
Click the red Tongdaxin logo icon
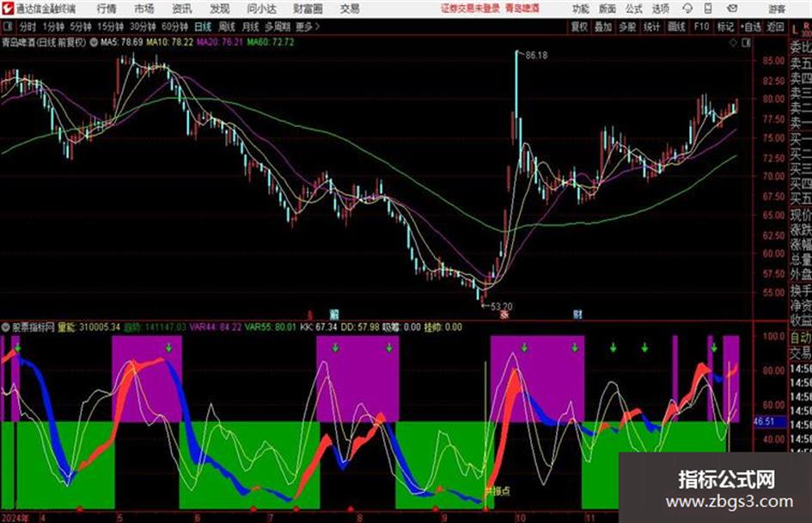coord(7,9)
